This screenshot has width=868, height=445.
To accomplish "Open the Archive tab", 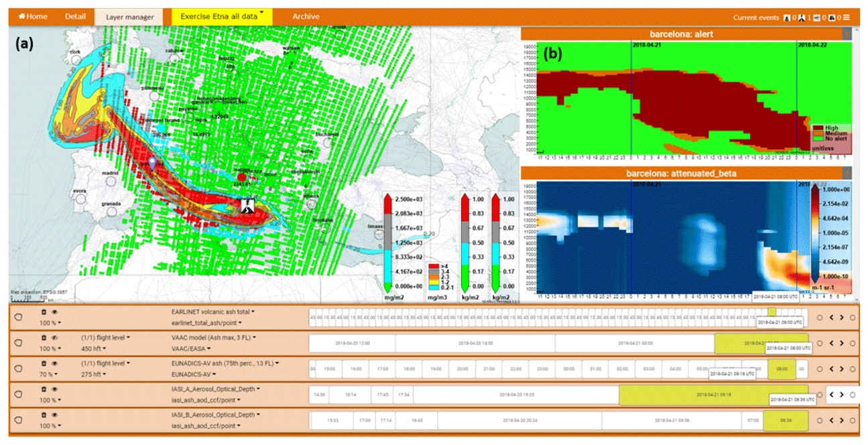I will point(306,16).
